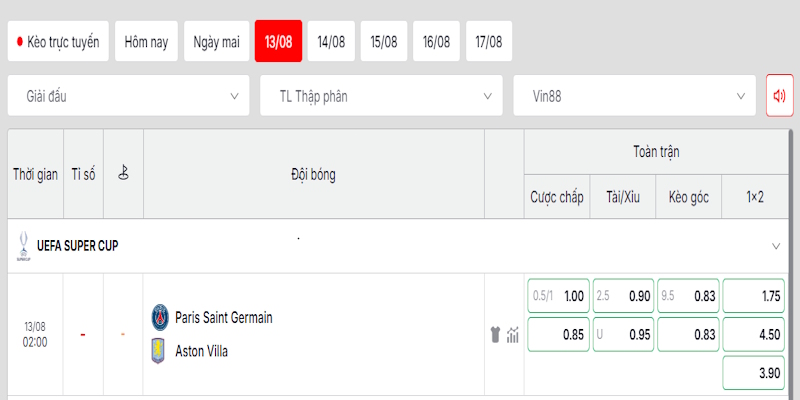800x400 pixels.
Task: Select the 14/08 date tab
Action: [x=331, y=41]
